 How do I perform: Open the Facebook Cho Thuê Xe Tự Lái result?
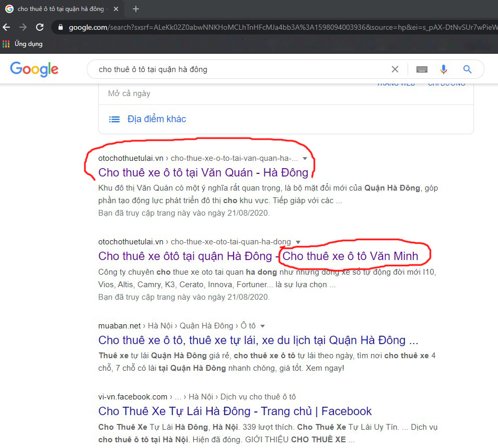pyautogui.click(x=235, y=411)
